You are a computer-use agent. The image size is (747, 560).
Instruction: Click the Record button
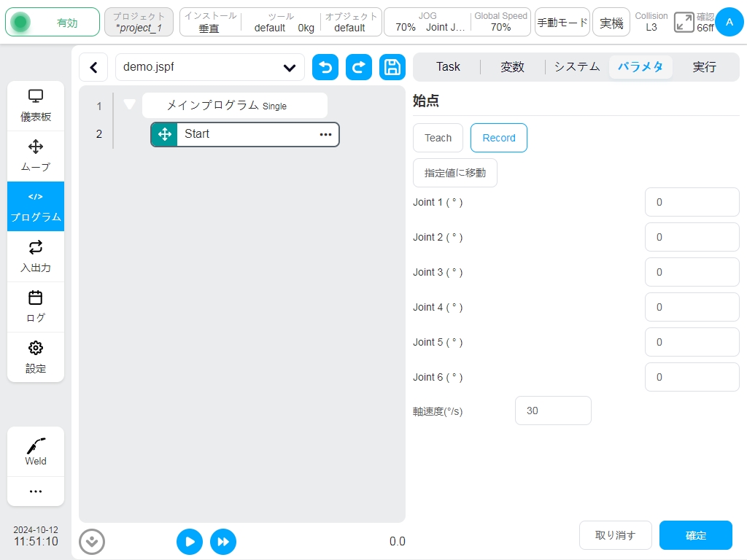point(499,138)
